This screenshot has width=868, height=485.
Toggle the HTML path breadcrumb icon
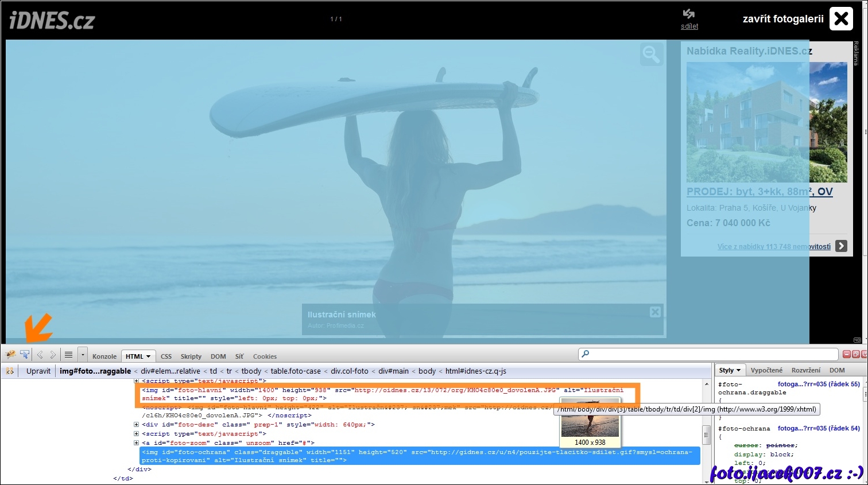(x=10, y=371)
